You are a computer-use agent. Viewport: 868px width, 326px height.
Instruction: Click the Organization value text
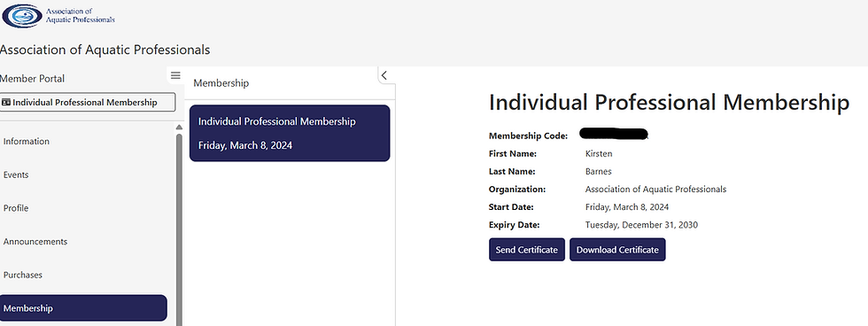point(655,190)
